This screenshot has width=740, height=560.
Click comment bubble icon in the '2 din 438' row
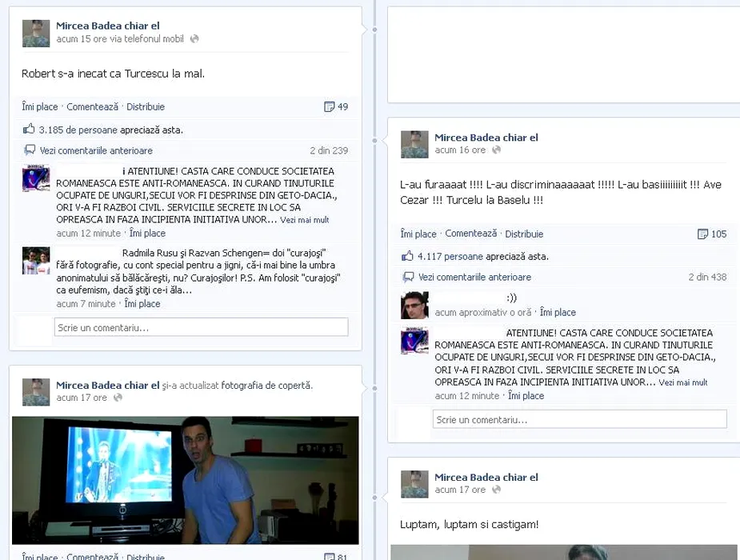[x=409, y=277]
